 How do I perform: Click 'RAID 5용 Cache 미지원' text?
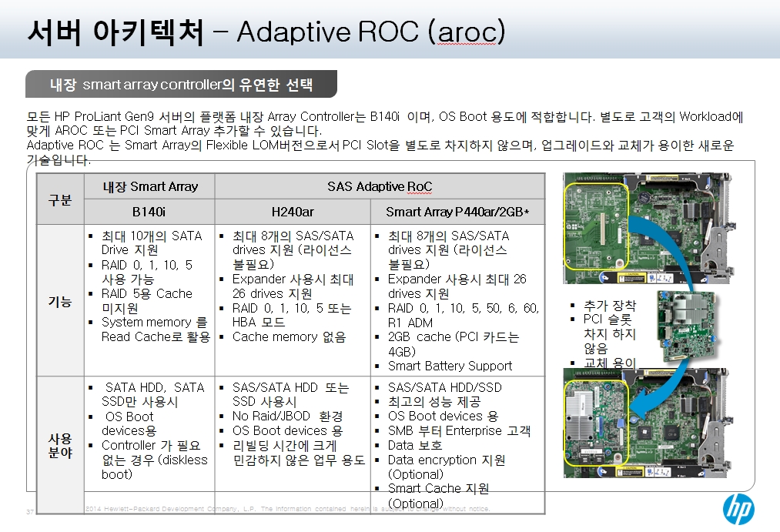[x=147, y=301]
